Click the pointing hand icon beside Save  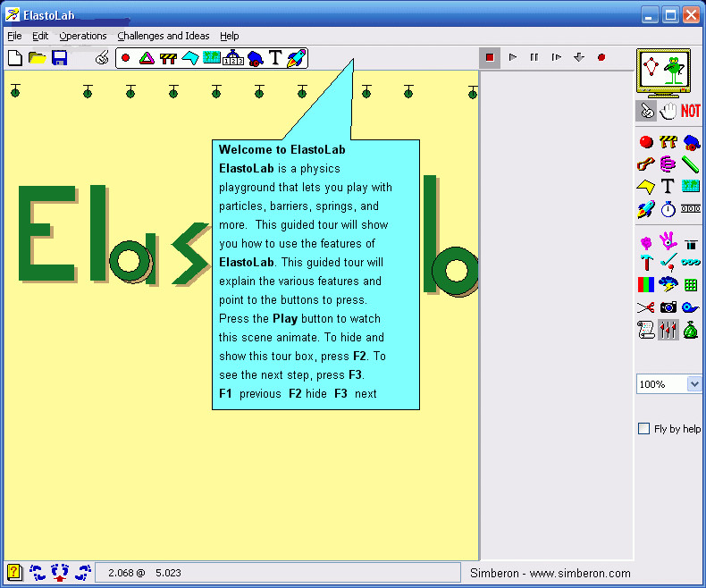(102, 58)
